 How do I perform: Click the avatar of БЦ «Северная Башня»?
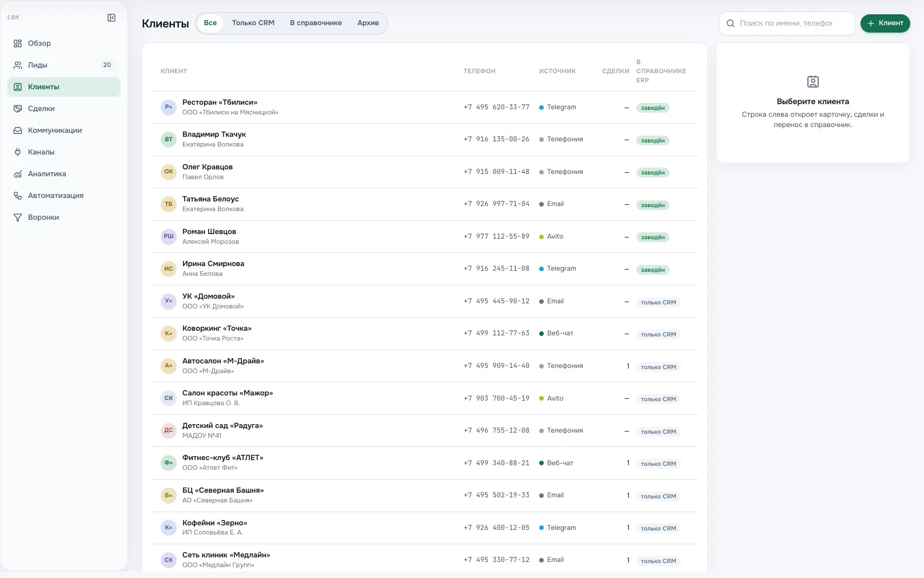tap(169, 496)
